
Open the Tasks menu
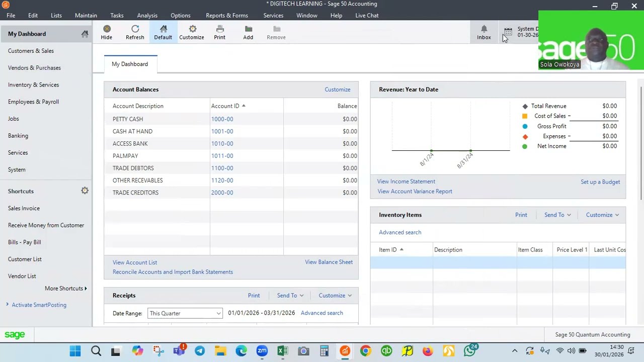click(x=117, y=16)
